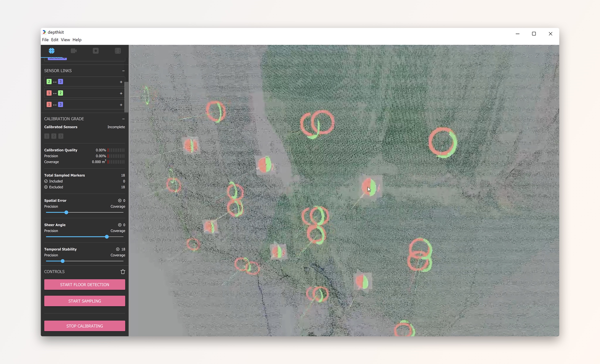Collapse the Sensor Links section

click(124, 71)
